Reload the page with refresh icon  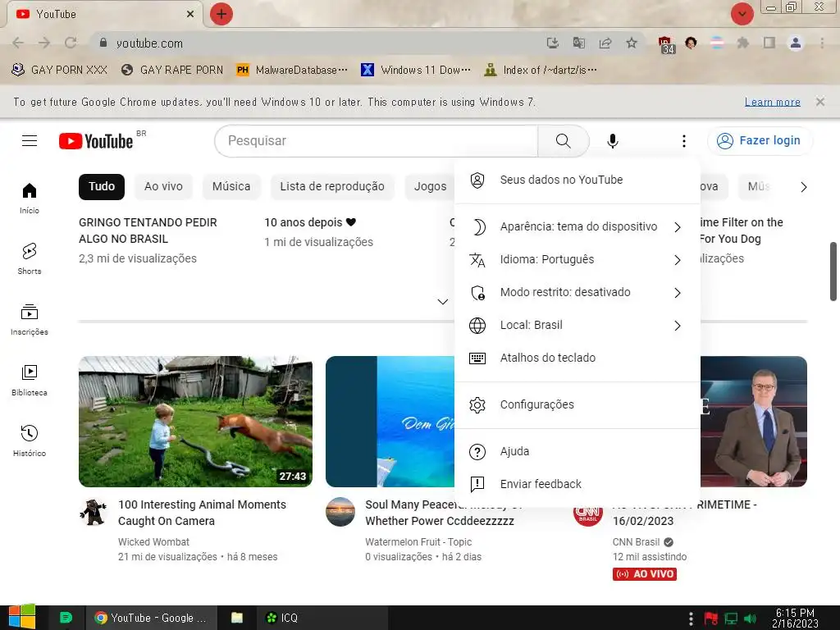point(71,43)
